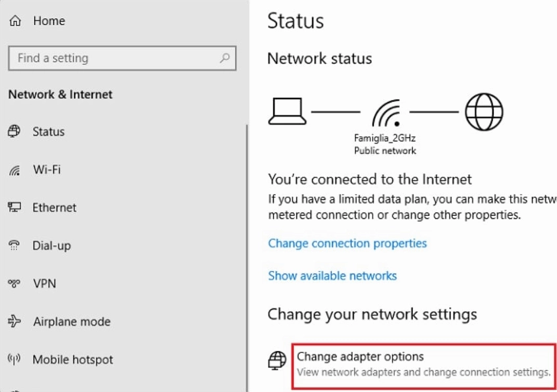Click the Change adapter options globe icon
Image resolution: width=557 pixels, height=392 pixels.
pos(277,360)
